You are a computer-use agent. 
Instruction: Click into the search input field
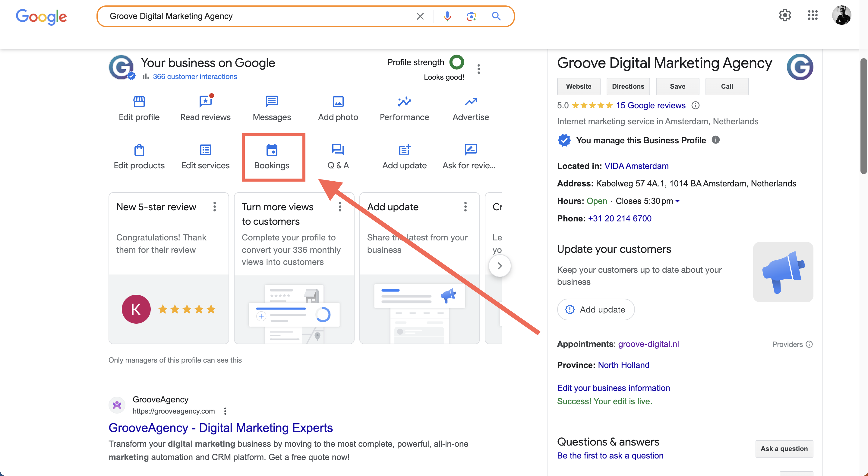pyautogui.click(x=260, y=16)
